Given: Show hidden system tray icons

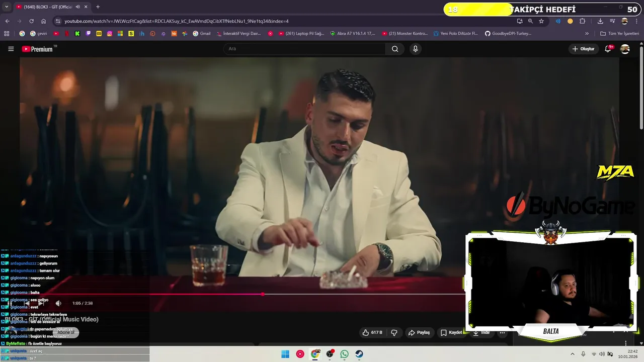Looking at the screenshot, I should click(x=572, y=354).
